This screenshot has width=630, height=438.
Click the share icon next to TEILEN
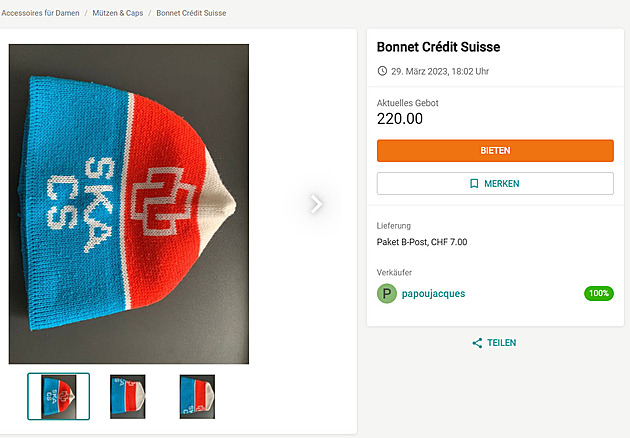(x=477, y=343)
